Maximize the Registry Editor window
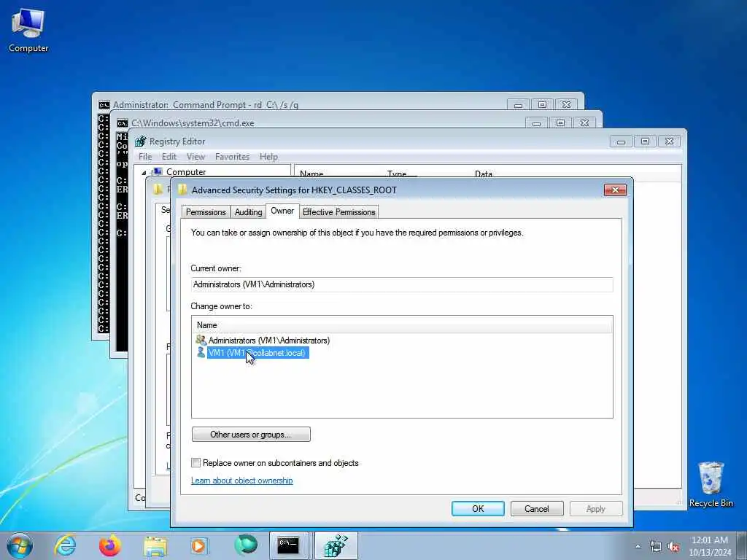This screenshot has width=747, height=560. (645, 141)
